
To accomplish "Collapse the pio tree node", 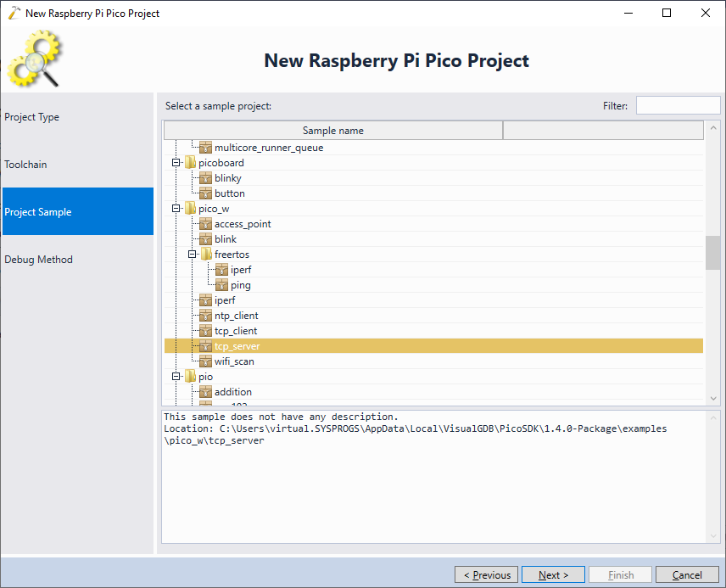I will (x=176, y=377).
